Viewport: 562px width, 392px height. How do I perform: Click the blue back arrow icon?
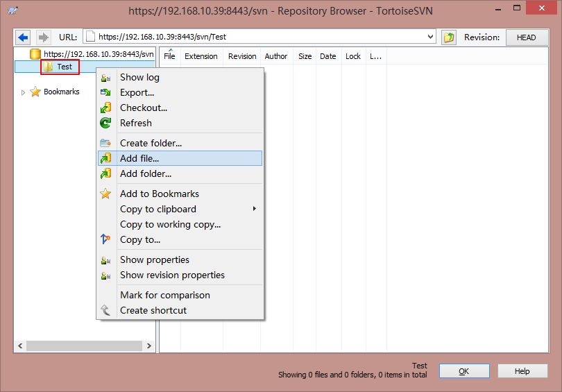pos(23,37)
